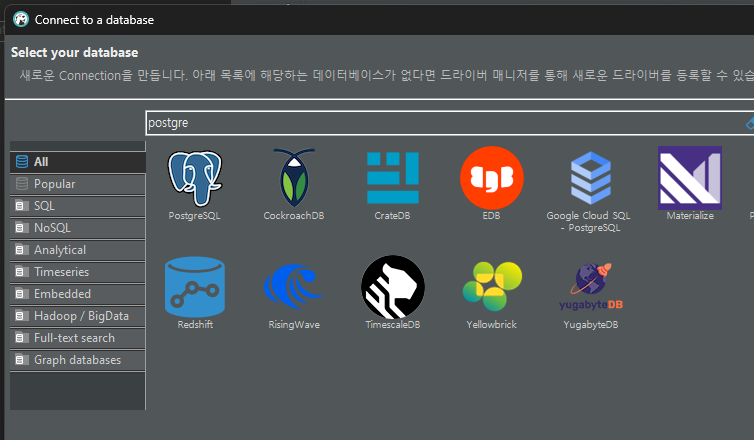The height and width of the screenshot is (440, 754).
Task: Select the EDB red circle icon
Action: pos(491,178)
